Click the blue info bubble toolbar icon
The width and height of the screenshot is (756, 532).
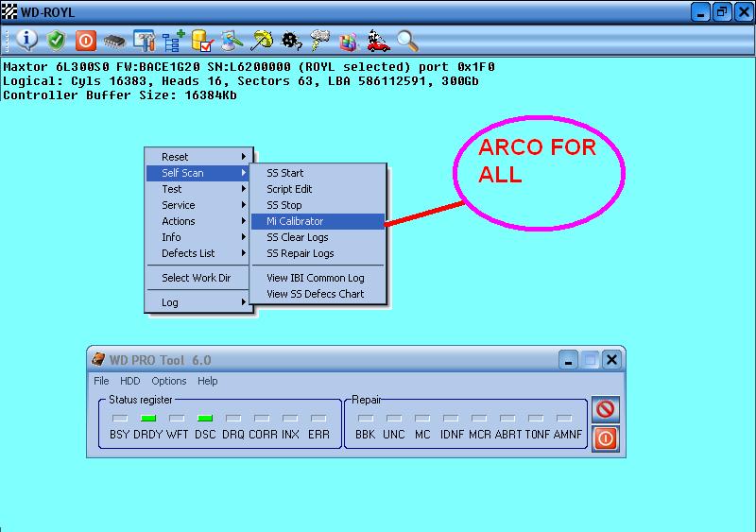pos(27,40)
